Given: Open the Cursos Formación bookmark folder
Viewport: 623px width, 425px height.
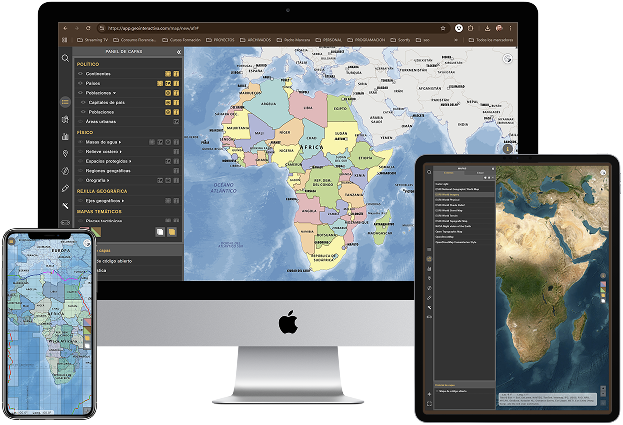Looking at the screenshot, I should (x=182, y=40).
